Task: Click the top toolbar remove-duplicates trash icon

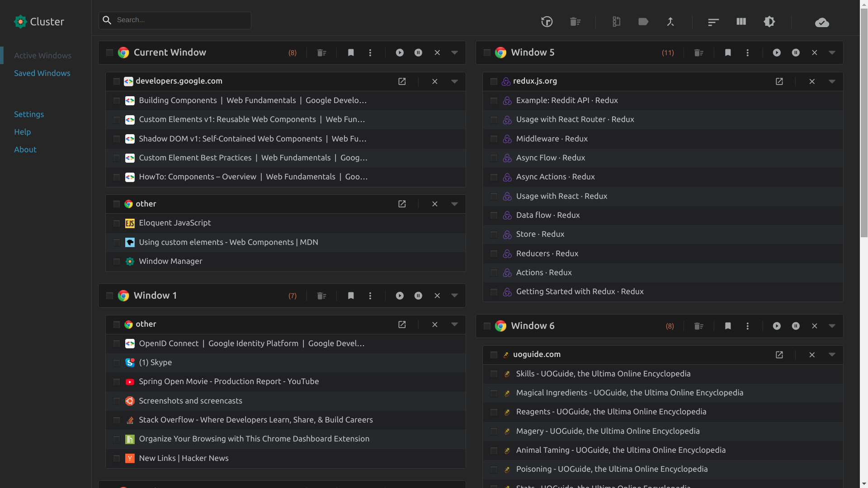Action: tap(575, 22)
